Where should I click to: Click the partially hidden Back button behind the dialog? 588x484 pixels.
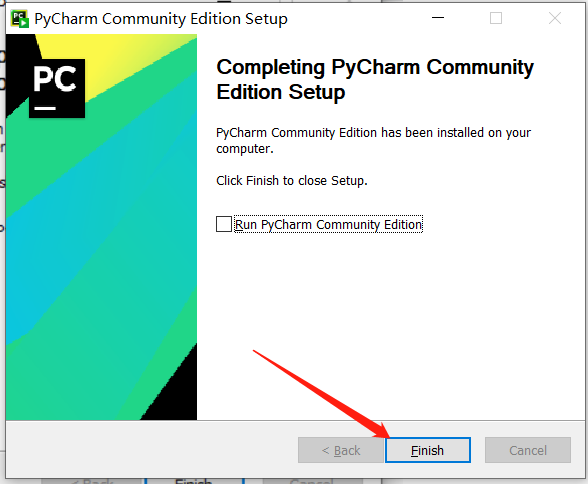click(x=92, y=481)
